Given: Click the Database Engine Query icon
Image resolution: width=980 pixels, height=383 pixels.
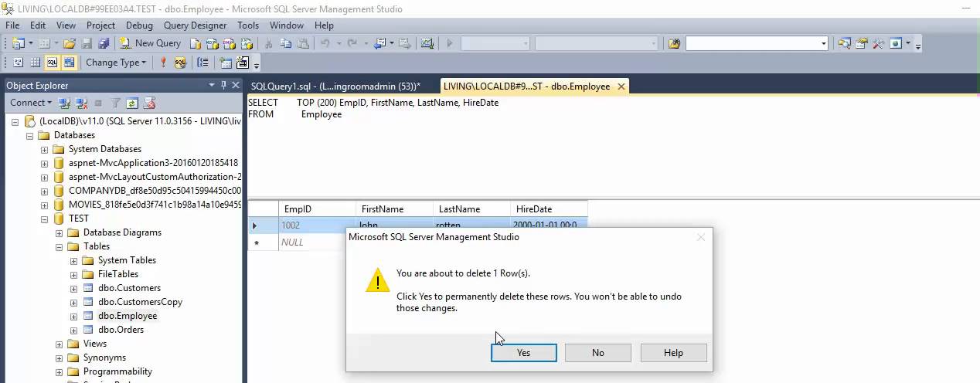Looking at the screenshot, I should tap(196, 43).
